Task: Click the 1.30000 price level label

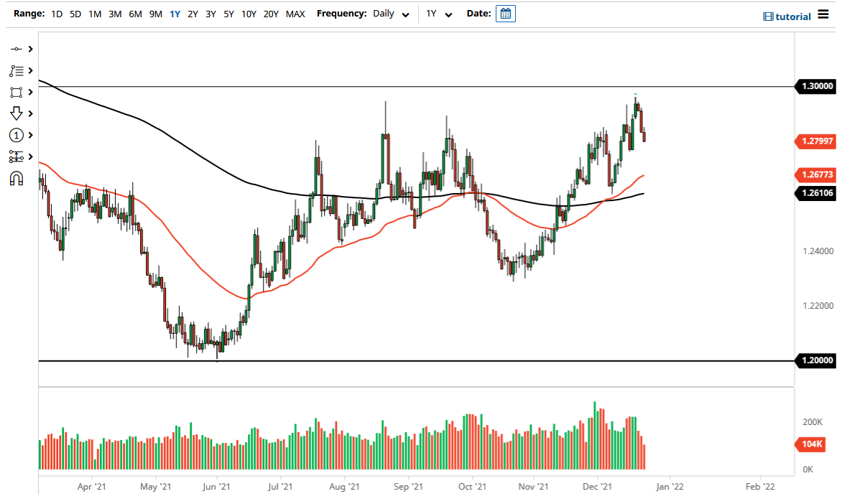Action: 816,86
